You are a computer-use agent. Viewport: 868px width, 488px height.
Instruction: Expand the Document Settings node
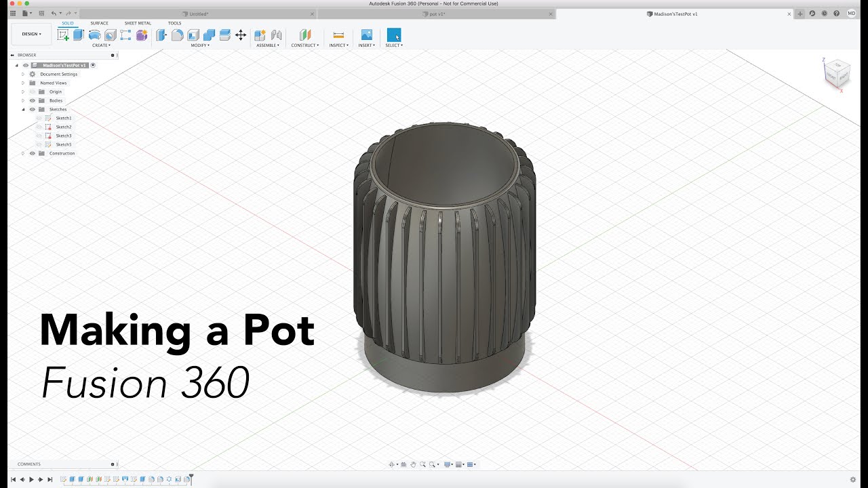pyautogui.click(x=23, y=74)
